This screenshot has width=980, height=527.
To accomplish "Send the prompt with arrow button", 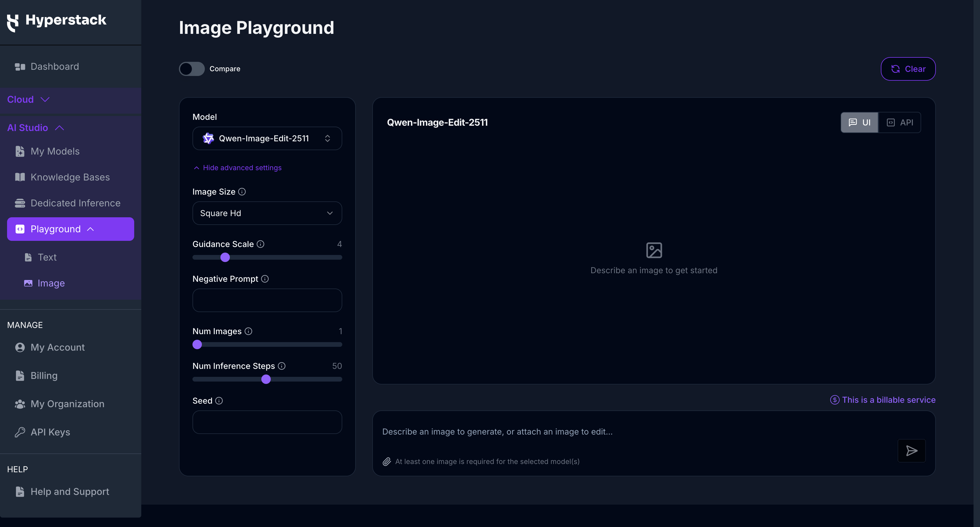I will [x=911, y=451].
